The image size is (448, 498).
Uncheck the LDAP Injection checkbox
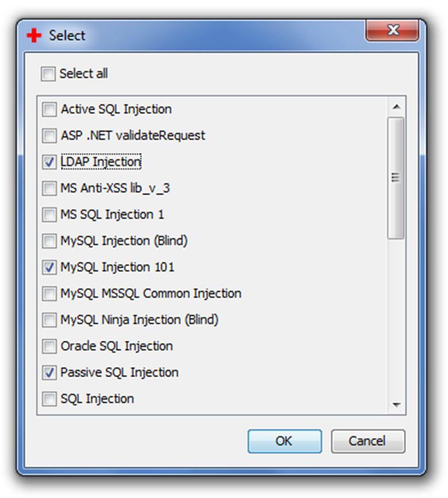(x=49, y=162)
